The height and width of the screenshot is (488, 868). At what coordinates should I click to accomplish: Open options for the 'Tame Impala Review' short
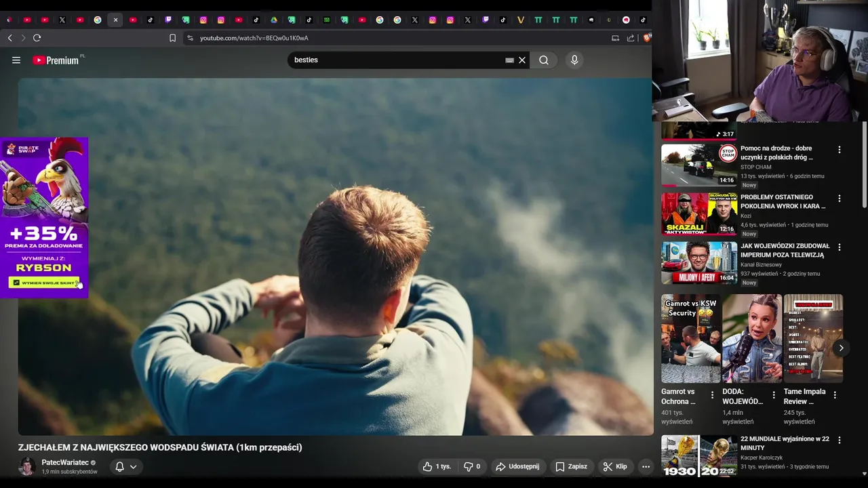pyautogui.click(x=835, y=395)
